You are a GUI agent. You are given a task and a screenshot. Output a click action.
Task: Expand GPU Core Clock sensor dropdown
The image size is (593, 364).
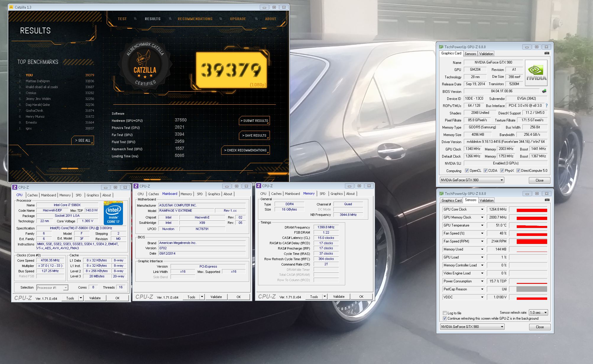click(x=482, y=209)
